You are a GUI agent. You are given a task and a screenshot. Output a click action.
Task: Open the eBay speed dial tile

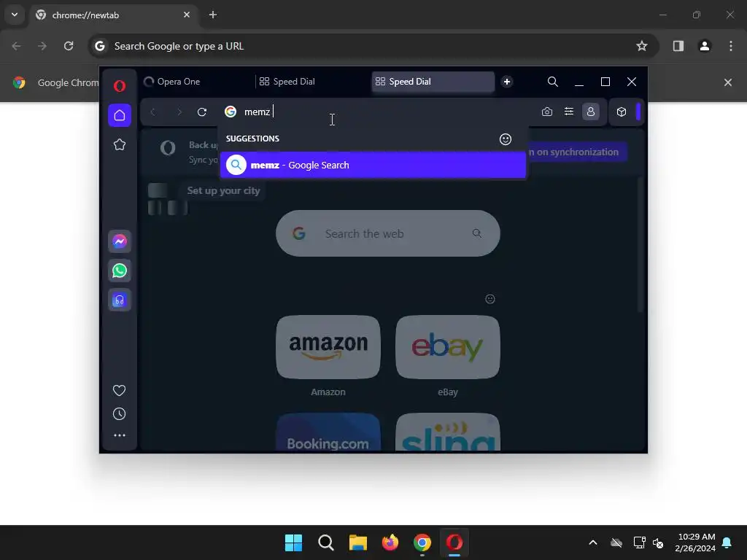point(448,347)
